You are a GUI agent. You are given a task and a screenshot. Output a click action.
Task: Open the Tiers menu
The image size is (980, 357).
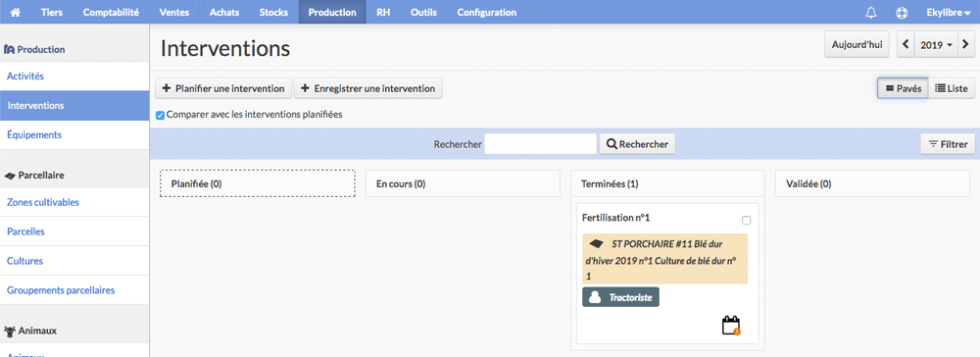click(52, 12)
